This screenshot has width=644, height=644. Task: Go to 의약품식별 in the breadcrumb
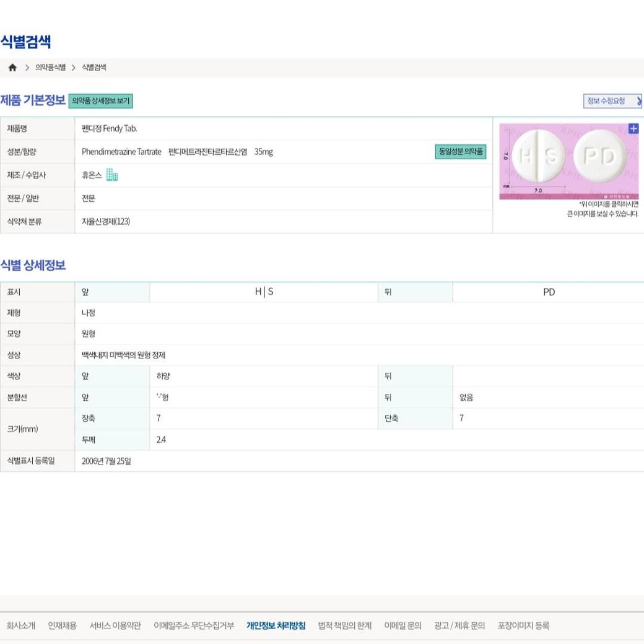pyautogui.click(x=50, y=67)
